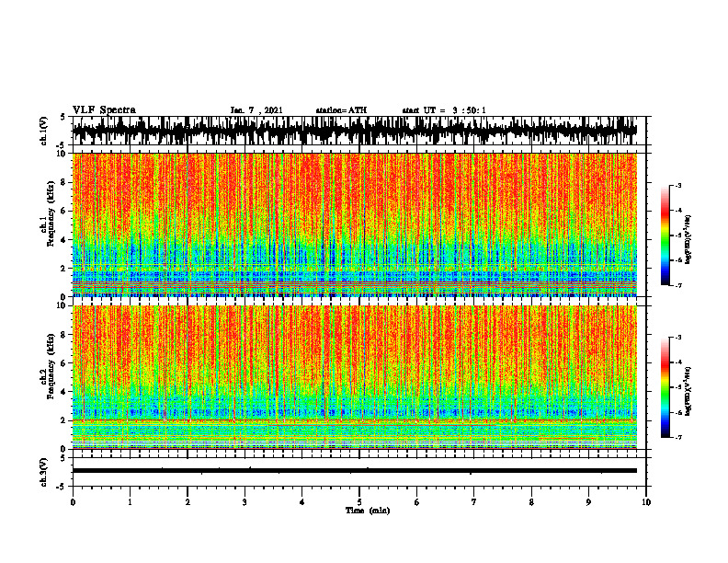728x563 pixels.
Task: Click time axis tick label "5"
Action: [x=359, y=502]
